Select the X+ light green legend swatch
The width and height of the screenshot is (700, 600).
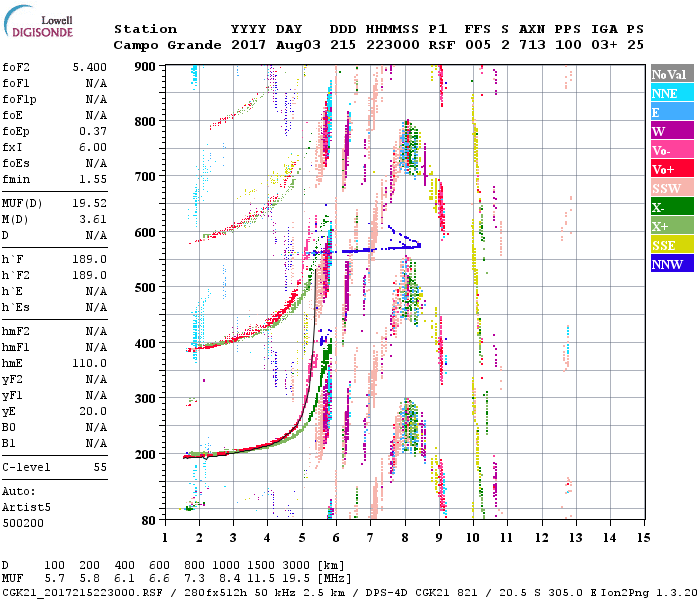pos(672,226)
